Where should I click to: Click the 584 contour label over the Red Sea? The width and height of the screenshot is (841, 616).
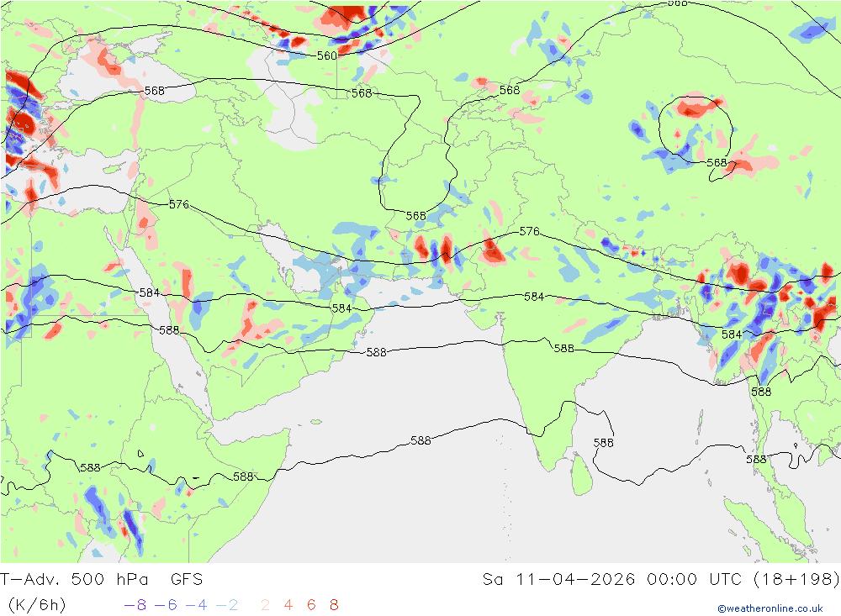150,292
